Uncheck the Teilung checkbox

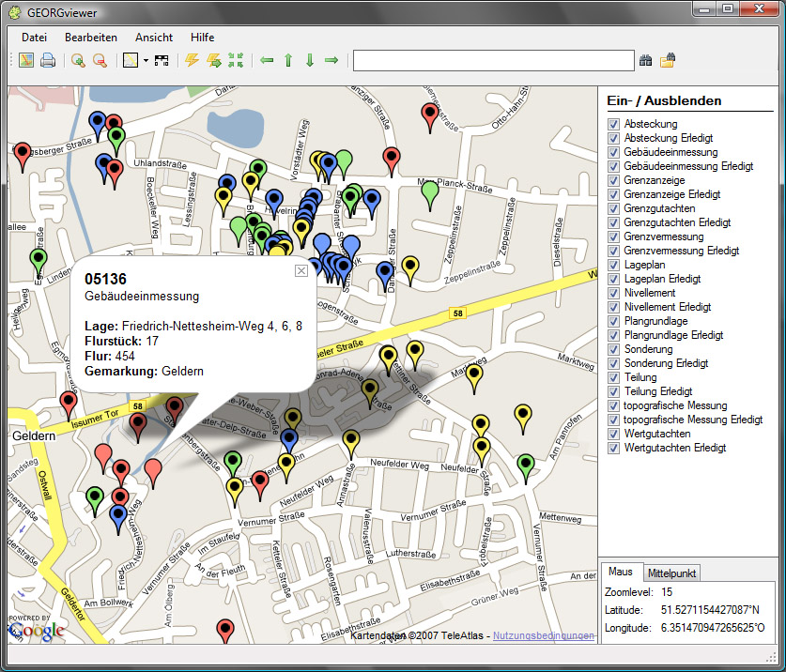point(613,377)
